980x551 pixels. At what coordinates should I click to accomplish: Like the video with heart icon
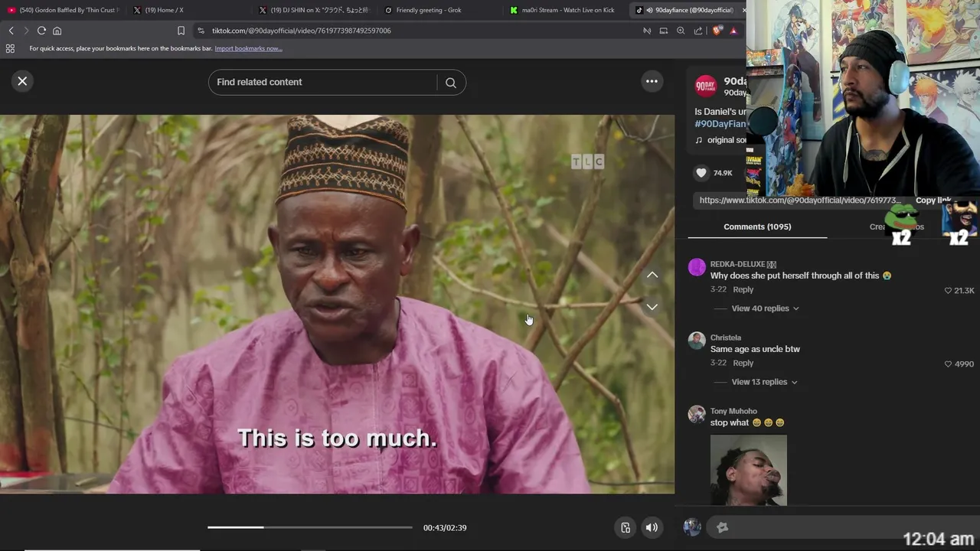pyautogui.click(x=701, y=173)
